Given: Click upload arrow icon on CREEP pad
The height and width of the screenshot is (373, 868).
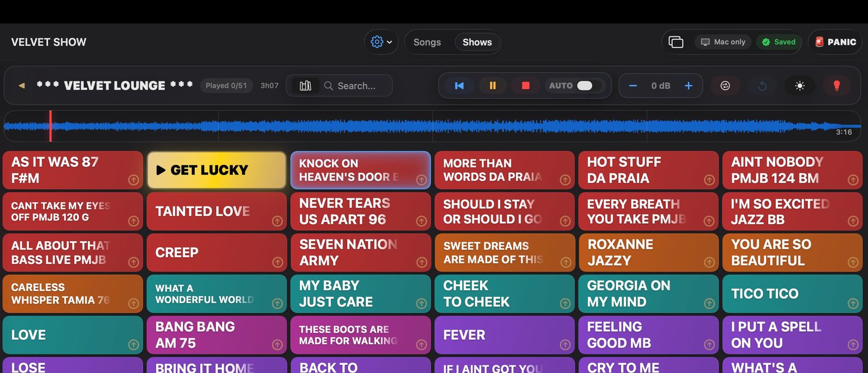Looking at the screenshot, I should (x=277, y=262).
